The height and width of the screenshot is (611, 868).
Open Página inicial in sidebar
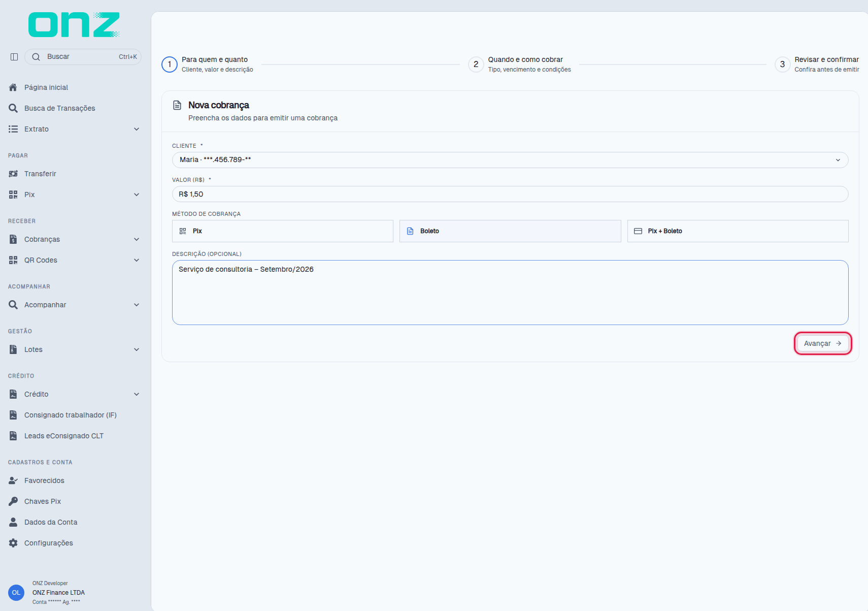click(x=46, y=87)
